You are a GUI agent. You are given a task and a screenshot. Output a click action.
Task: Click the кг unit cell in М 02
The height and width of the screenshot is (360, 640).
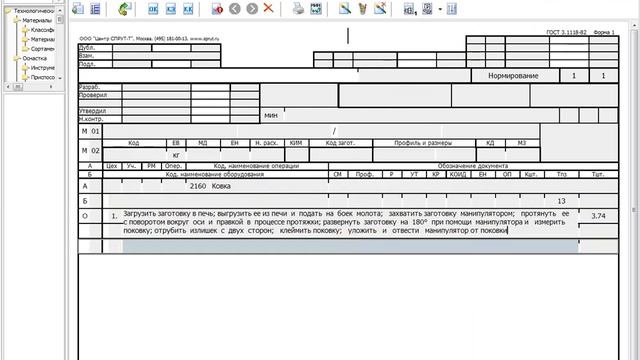(176, 155)
